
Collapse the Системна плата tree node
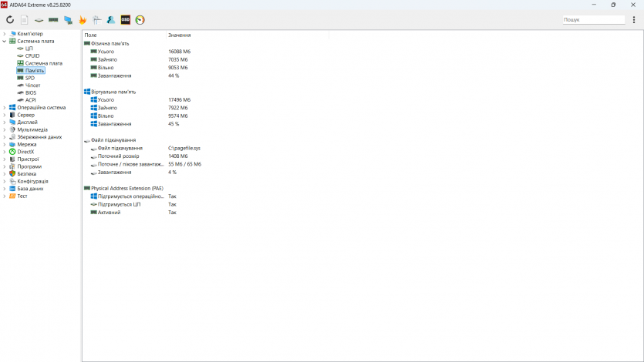tap(4, 41)
